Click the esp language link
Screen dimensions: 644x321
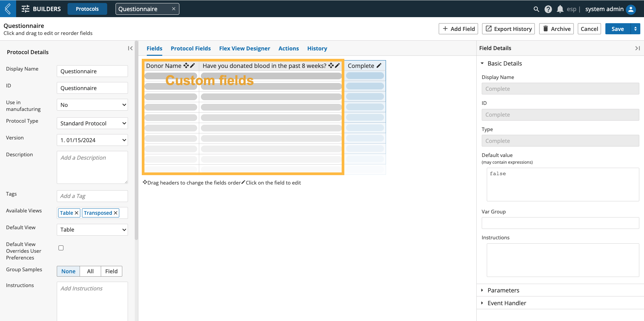click(x=571, y=9)
